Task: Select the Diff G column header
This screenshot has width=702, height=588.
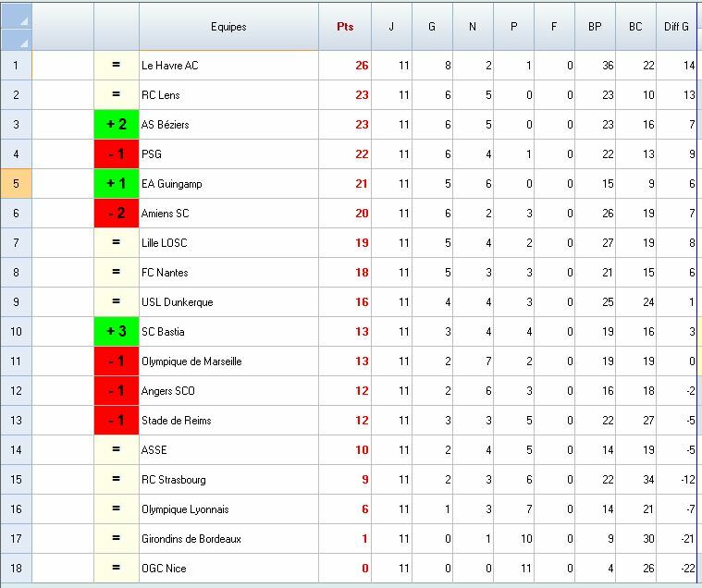Action: pyautogui.click(x=676, y=27)
